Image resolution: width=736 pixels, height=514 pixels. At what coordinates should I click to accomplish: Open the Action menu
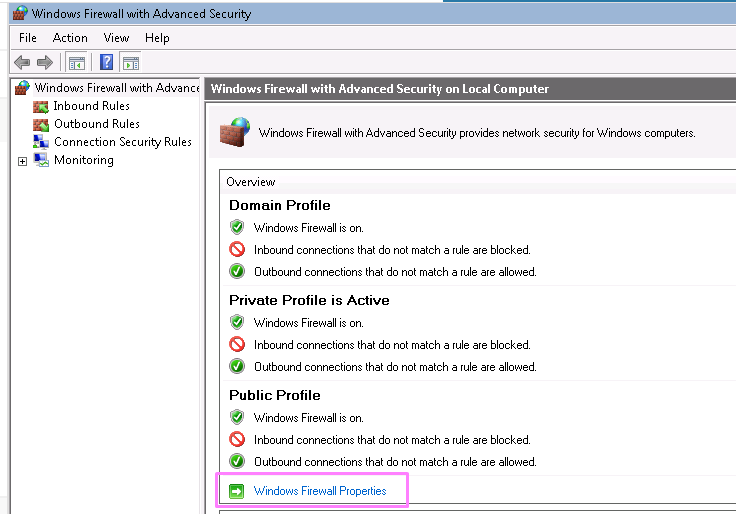70,38
